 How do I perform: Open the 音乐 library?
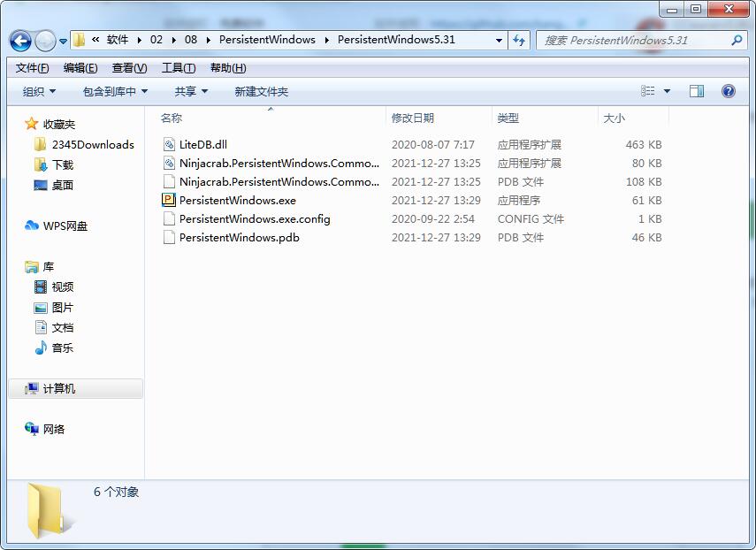coord(63,348)
